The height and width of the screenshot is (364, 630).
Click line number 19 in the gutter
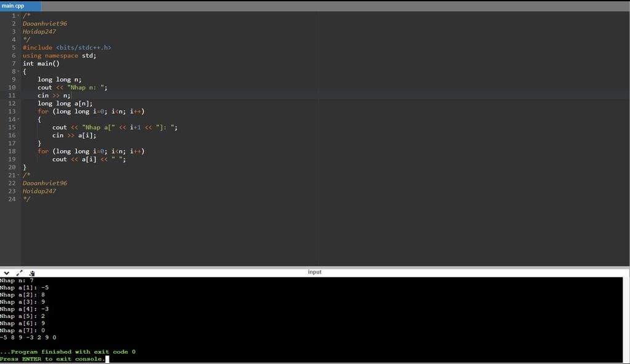tap(12, 159)
